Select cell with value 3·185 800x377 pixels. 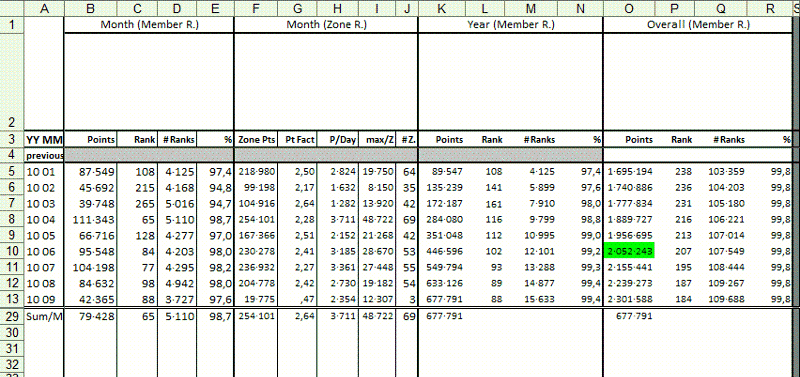[x=337, y=251]
